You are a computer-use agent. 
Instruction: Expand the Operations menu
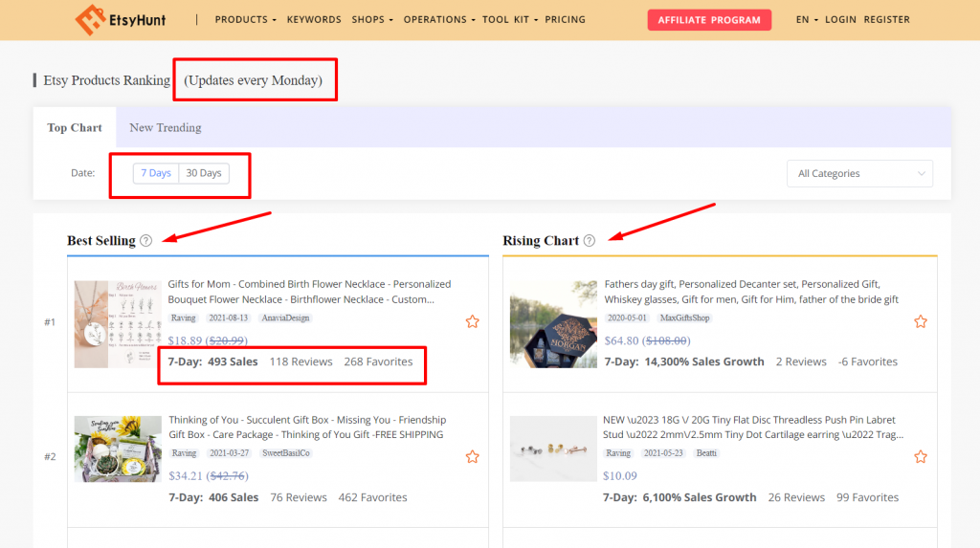[x=438, y=19]
